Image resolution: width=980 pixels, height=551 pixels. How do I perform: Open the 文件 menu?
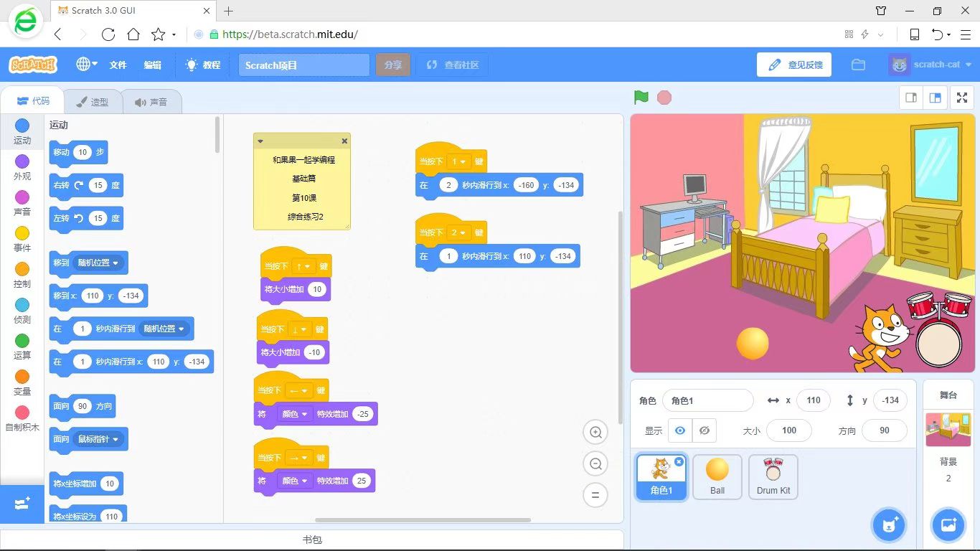118,65
